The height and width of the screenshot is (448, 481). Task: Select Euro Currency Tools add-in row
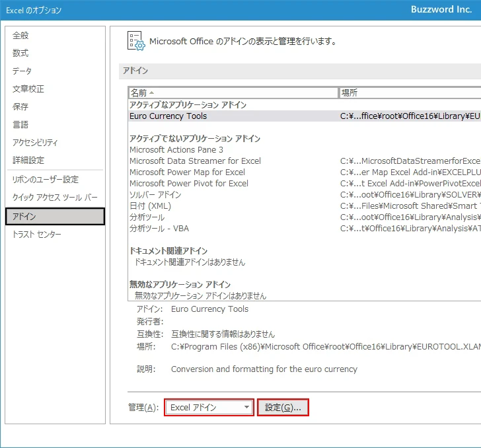305,116
